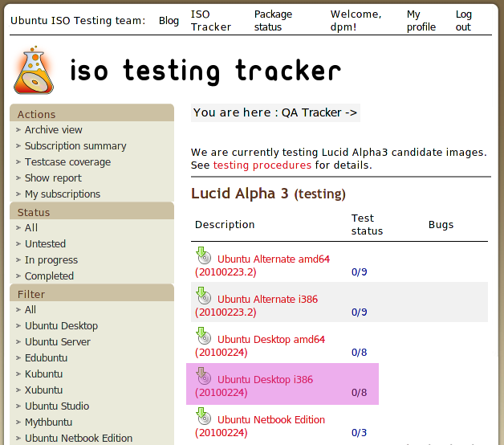This screenshot has width=504, height=445.
Task: Open Ubuntu Alternate amd64 (20100223.2) build
Action: (262, 265)
